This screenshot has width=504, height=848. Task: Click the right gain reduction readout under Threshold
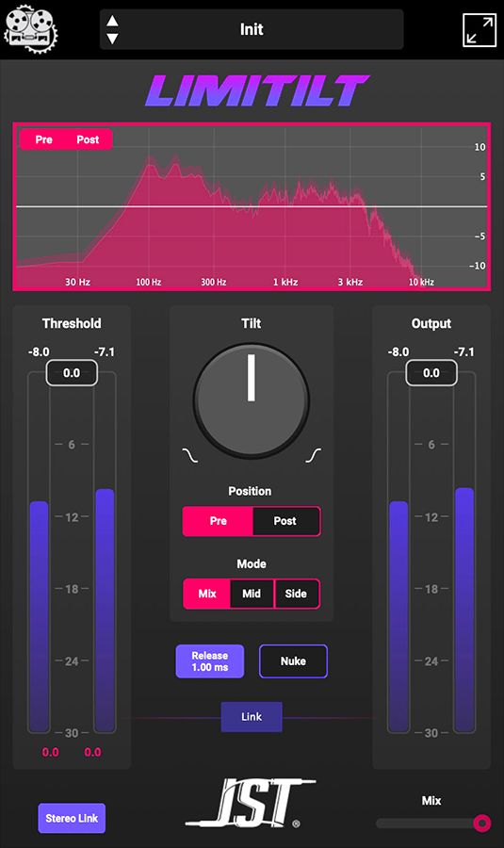pyautogui.click(x=92, y=752)
